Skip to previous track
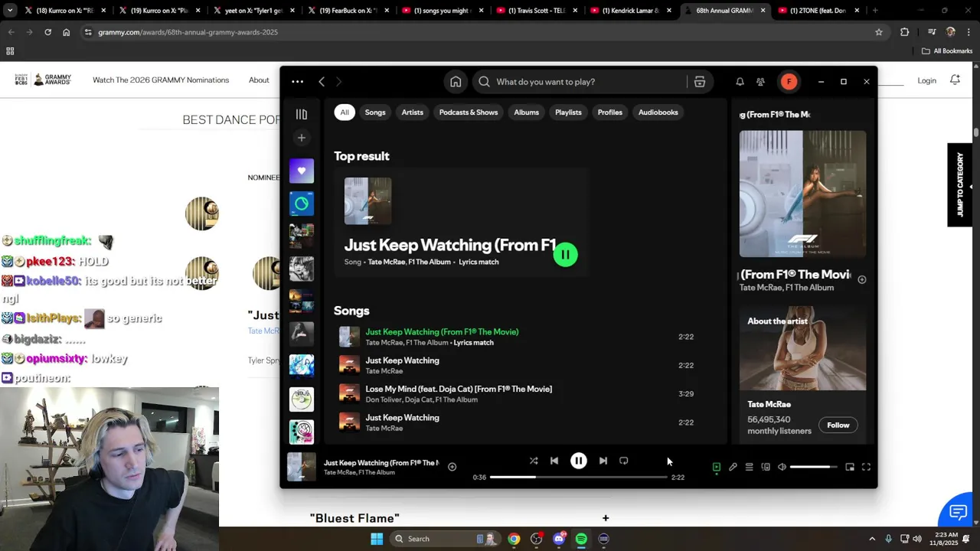This screenshot has width=980, height=551. 554,461
